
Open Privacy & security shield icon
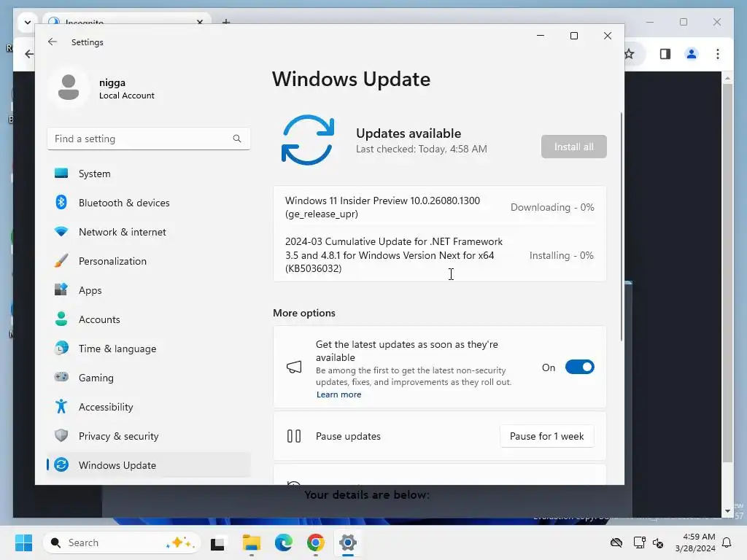tap(61, 436)
